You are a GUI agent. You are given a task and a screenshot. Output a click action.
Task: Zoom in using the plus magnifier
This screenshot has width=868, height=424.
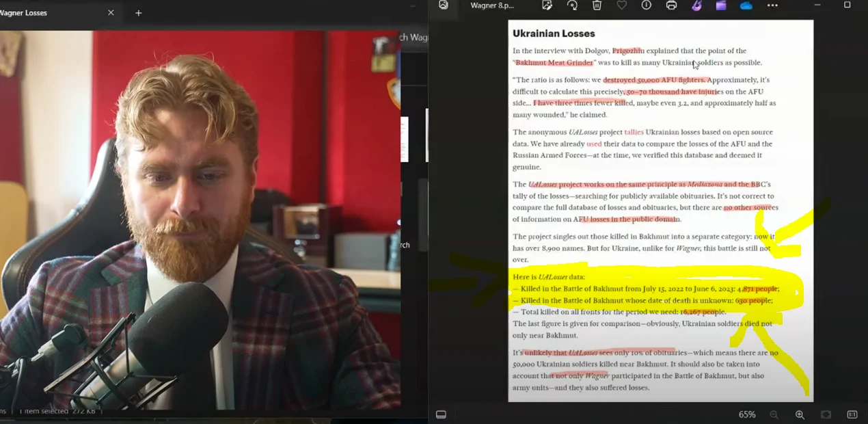pos(800,414)
